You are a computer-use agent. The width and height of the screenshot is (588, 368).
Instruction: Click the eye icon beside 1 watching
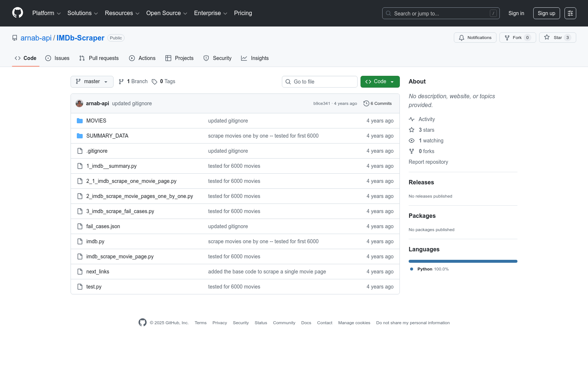click(x=412, y=141)
